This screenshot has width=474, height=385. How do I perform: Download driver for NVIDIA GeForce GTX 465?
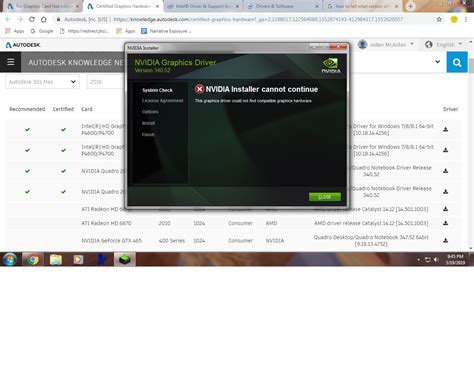click(445, 240)
